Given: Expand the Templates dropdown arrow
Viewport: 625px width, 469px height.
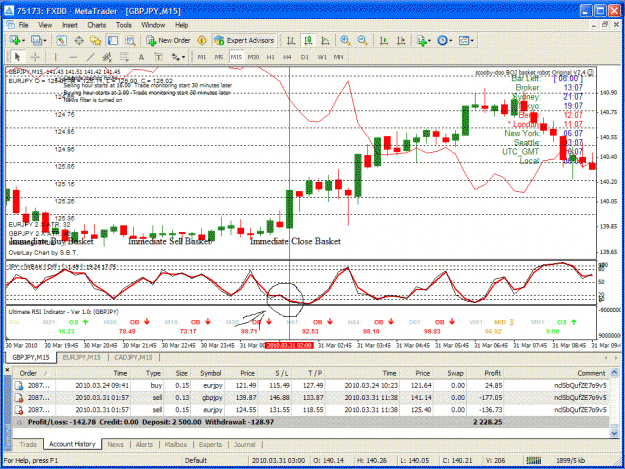Looking at the screenshot, I should coord(472,41).
